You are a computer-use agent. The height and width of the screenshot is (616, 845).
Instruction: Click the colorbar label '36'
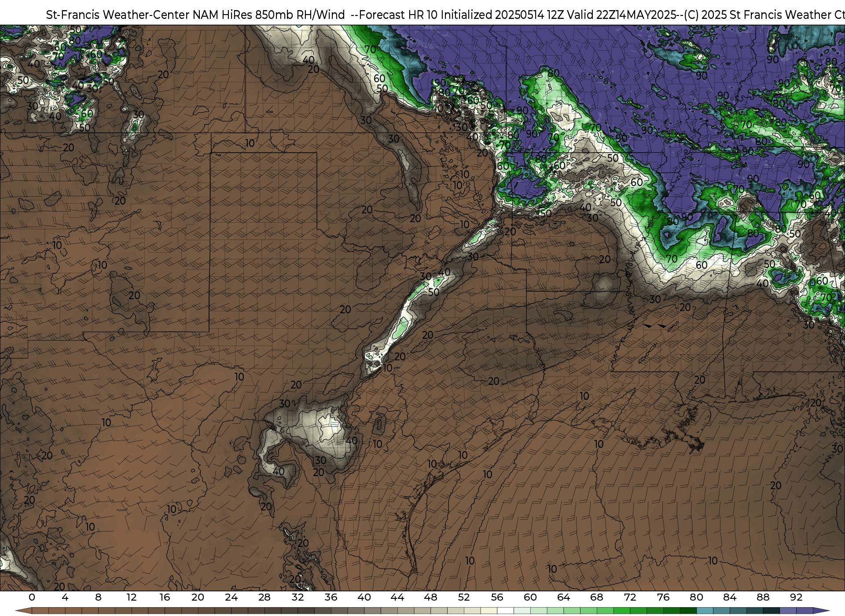pyautogui.click(x=331, y=597)
